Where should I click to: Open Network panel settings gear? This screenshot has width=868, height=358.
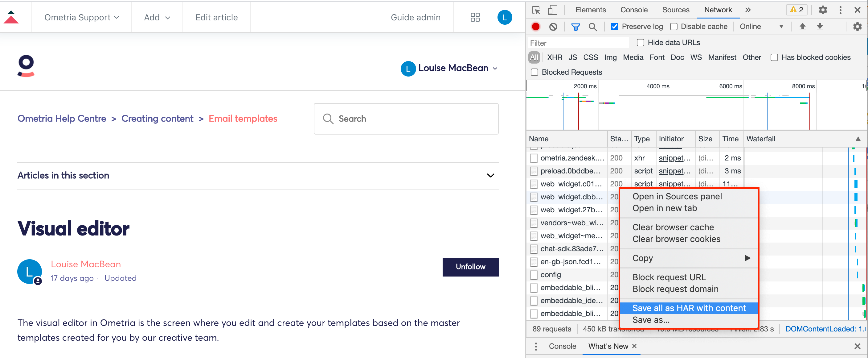[857, 26]
